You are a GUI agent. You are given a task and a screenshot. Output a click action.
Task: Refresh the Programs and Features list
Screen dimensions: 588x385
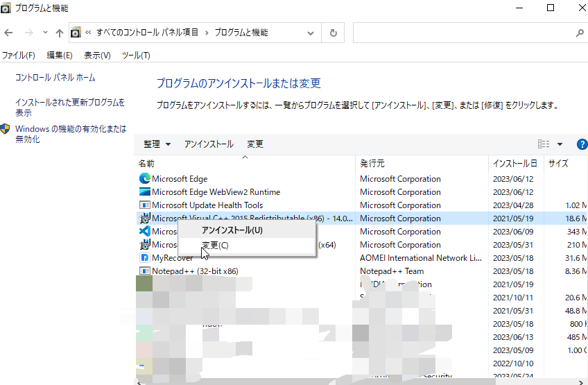333,33
